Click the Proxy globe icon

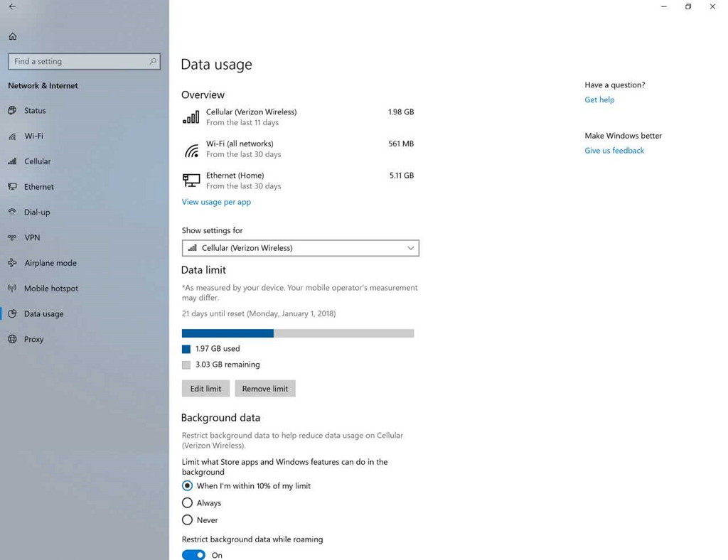click(x=13, y=339)
